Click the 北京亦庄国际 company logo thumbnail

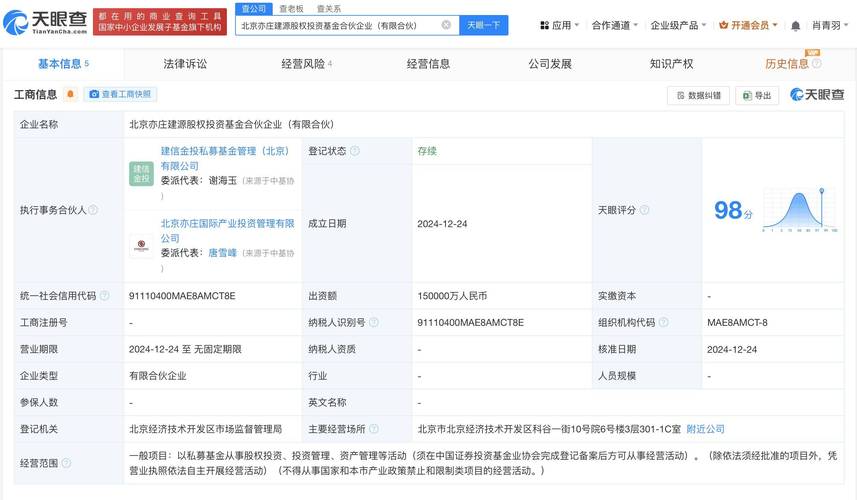tap(141, 245)
